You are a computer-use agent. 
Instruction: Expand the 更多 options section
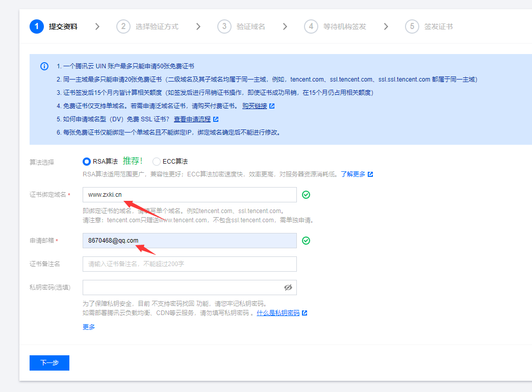(88, 327)
